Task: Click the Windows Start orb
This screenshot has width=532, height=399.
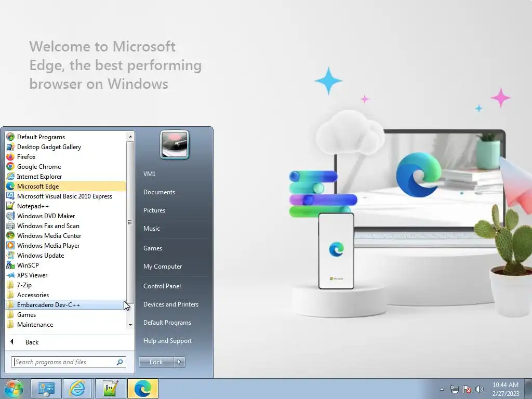Action: 14,389
